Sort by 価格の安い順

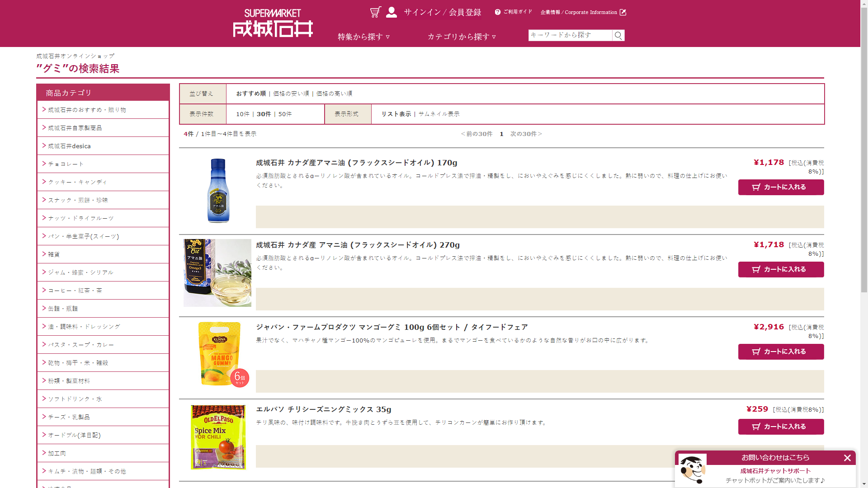pos(291,94)
